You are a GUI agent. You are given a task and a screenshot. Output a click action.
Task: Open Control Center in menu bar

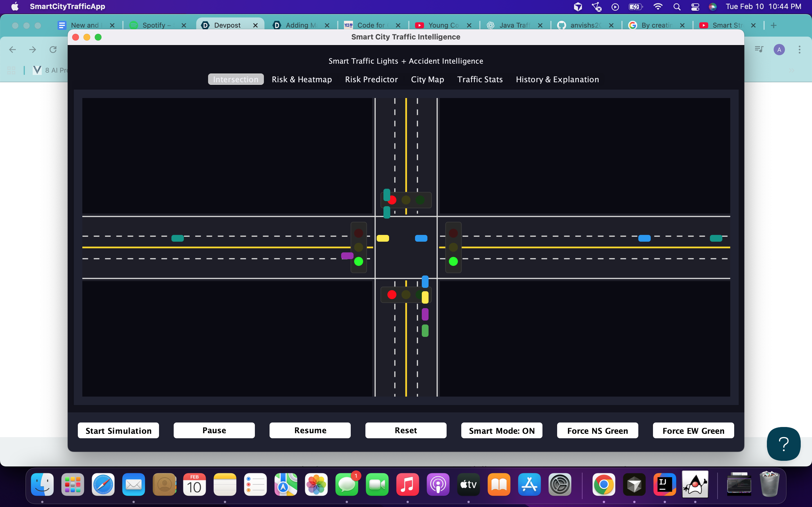pos(695,7)
